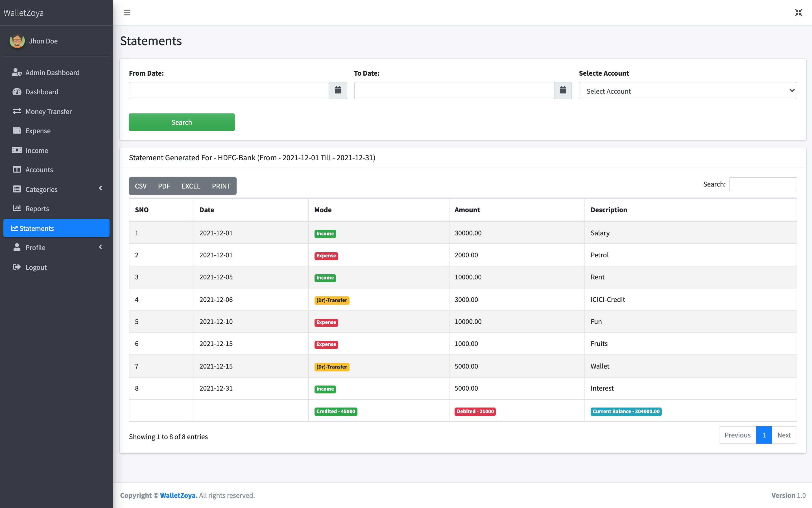Export statement as PDF

pyautogui.click(x=164, y=186)
